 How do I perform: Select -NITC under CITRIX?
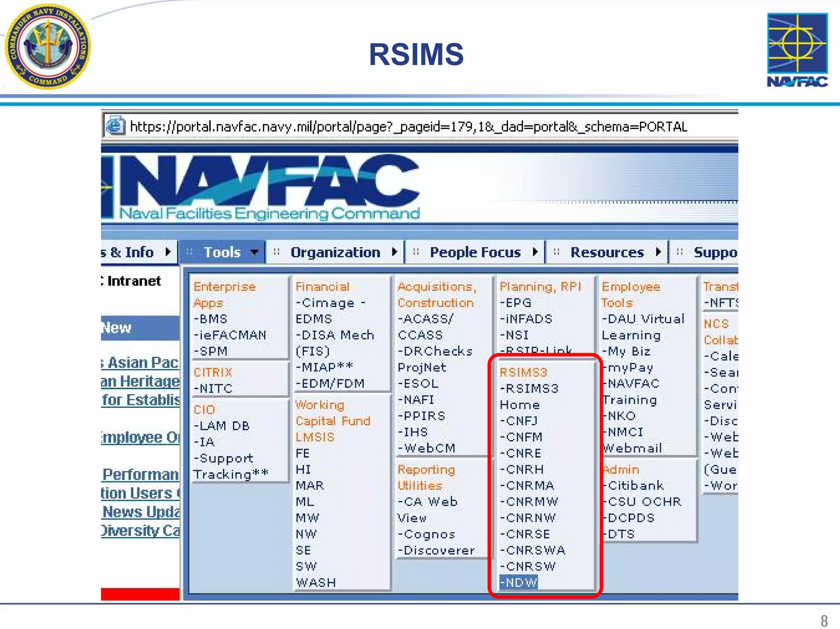click(x=213, y=388)
